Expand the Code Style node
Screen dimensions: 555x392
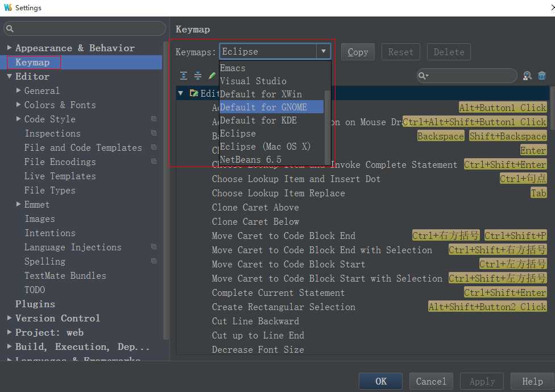(18, 119)
